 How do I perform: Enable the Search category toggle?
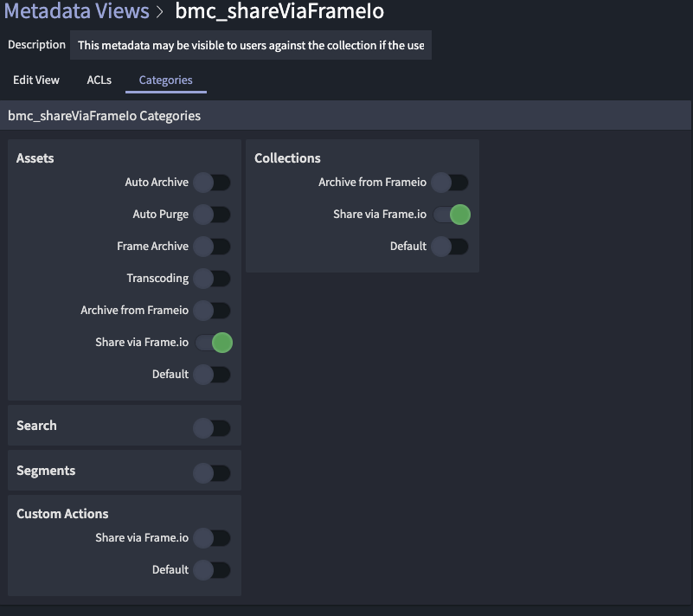[x=212, y=428]
